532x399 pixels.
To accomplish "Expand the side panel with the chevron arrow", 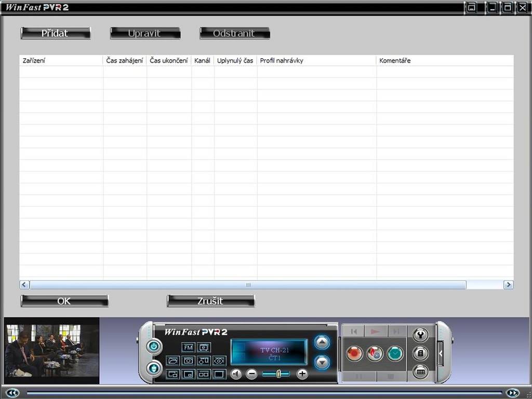I will pyautogui.click(x=441, y=353).
